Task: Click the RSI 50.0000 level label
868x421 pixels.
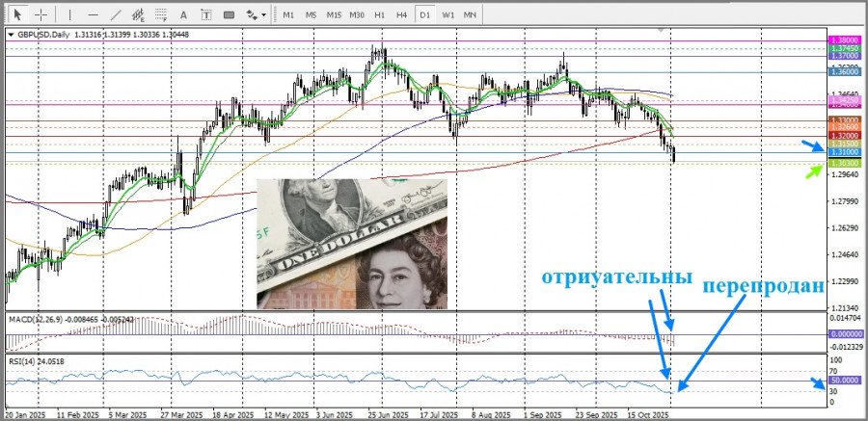Action: (845, 381)
